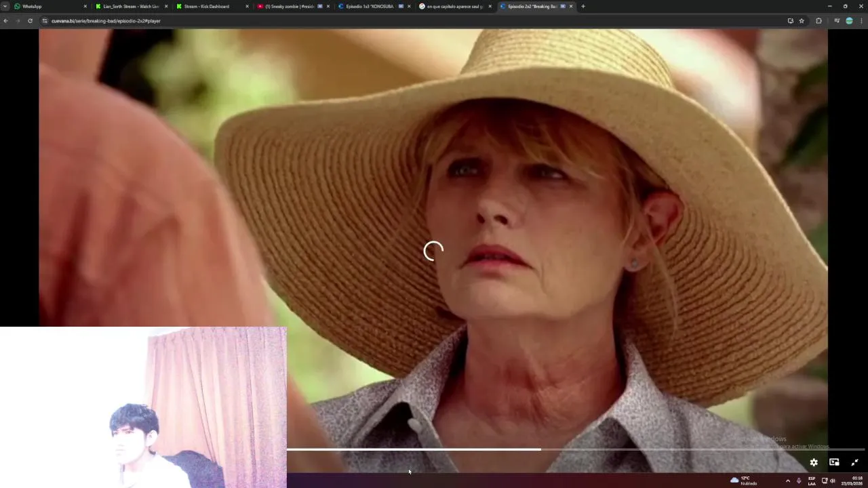The height and width of the screenshot is (488, 868).
Task: Enable picture-in-picture mode in the player
Action: [x=834, y=462]
